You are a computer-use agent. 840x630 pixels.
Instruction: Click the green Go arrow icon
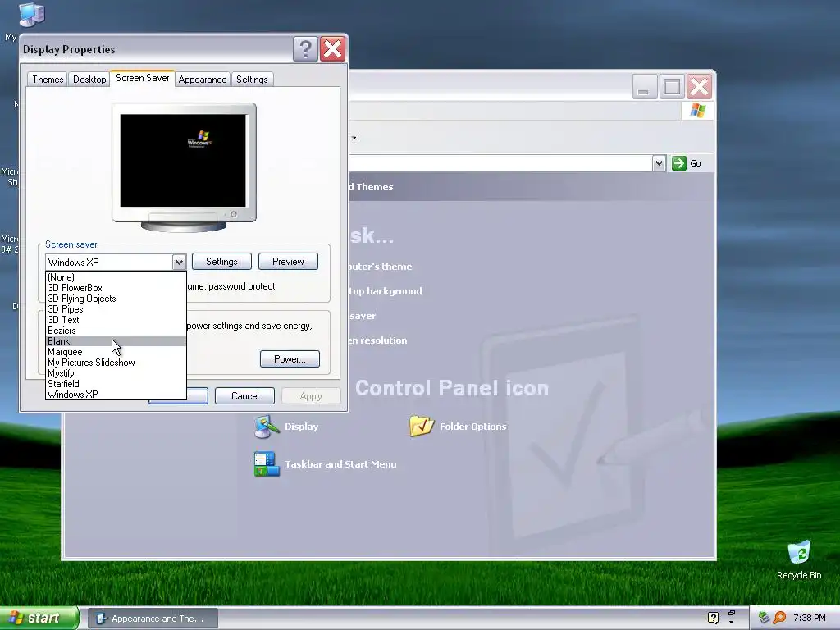[678, 163]
